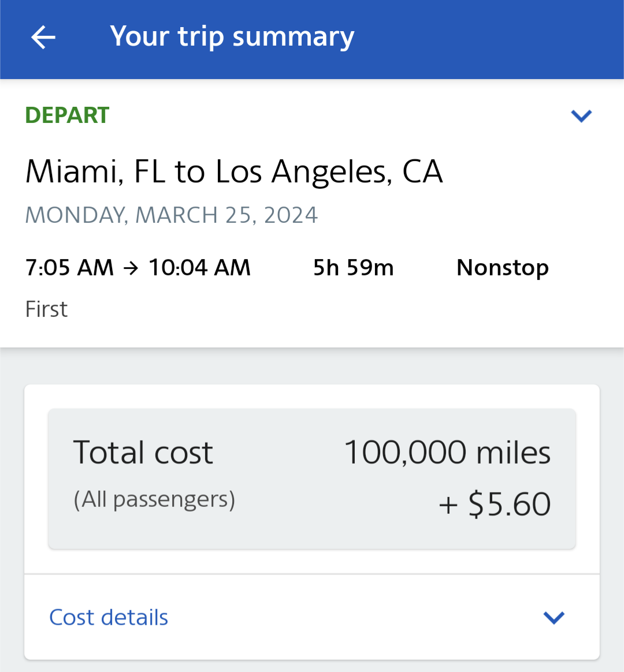624x672 pixels.
Task: Select the Nonstop label
Action: click(502, 268)
